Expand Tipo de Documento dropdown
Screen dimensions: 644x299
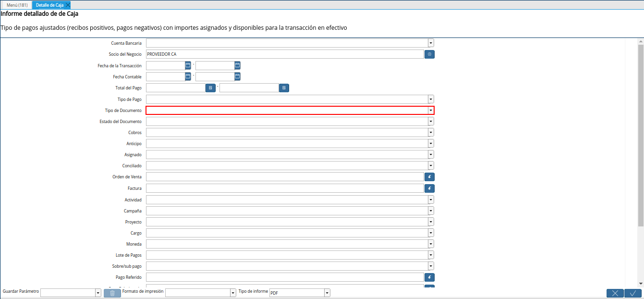[431, 110]
